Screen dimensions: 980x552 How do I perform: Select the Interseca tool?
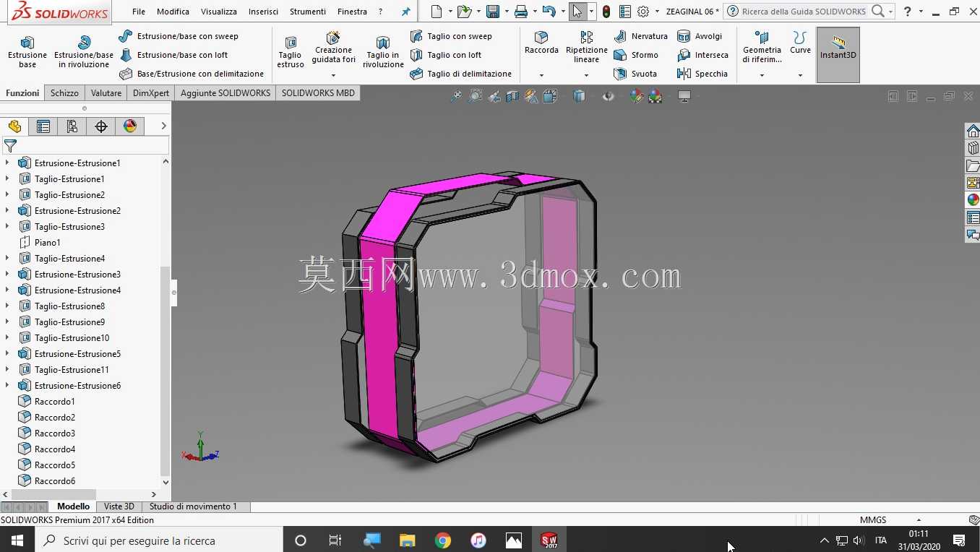click(x=702, y=55)
